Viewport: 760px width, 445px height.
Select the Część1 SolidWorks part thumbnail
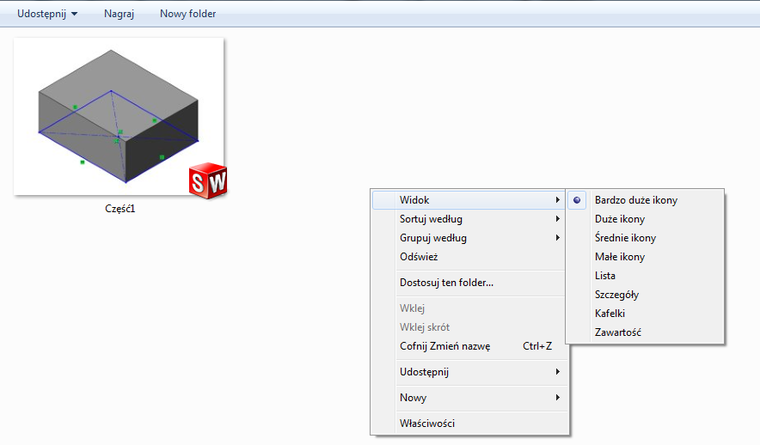[x=119, y=117]
